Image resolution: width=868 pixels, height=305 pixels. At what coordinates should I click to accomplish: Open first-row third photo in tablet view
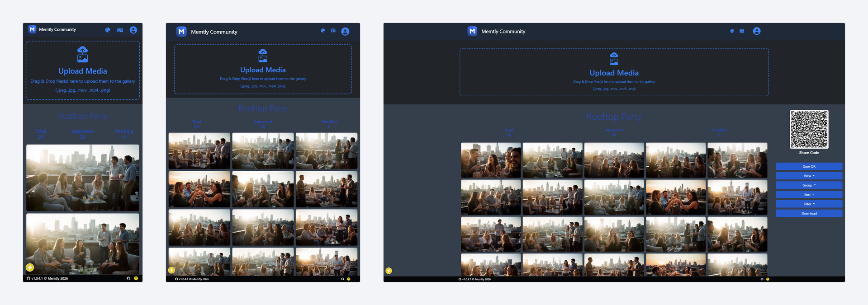click(x=327, y=150)
